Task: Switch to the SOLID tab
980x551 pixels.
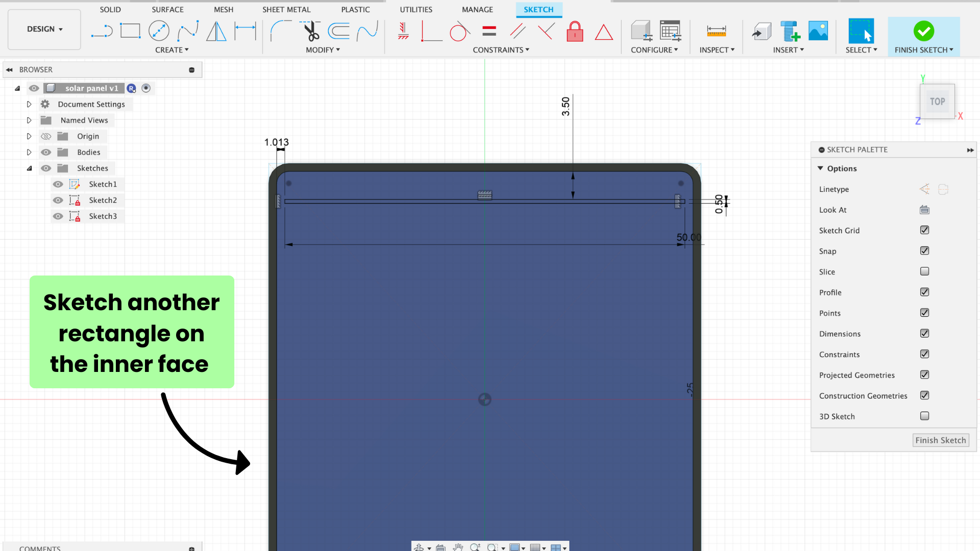Action: [x=110, y=10]
